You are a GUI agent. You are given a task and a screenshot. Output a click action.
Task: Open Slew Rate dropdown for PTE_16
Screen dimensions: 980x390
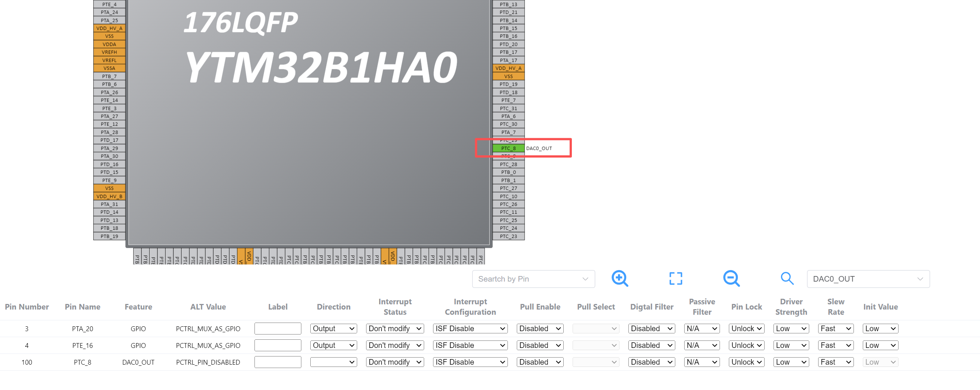[835, 345]
